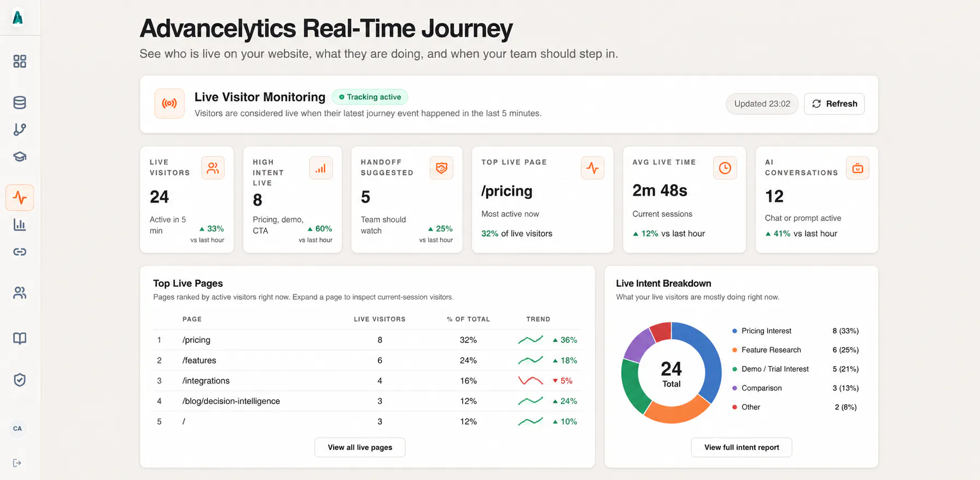Expand the /features page row

tap(367, 360)
